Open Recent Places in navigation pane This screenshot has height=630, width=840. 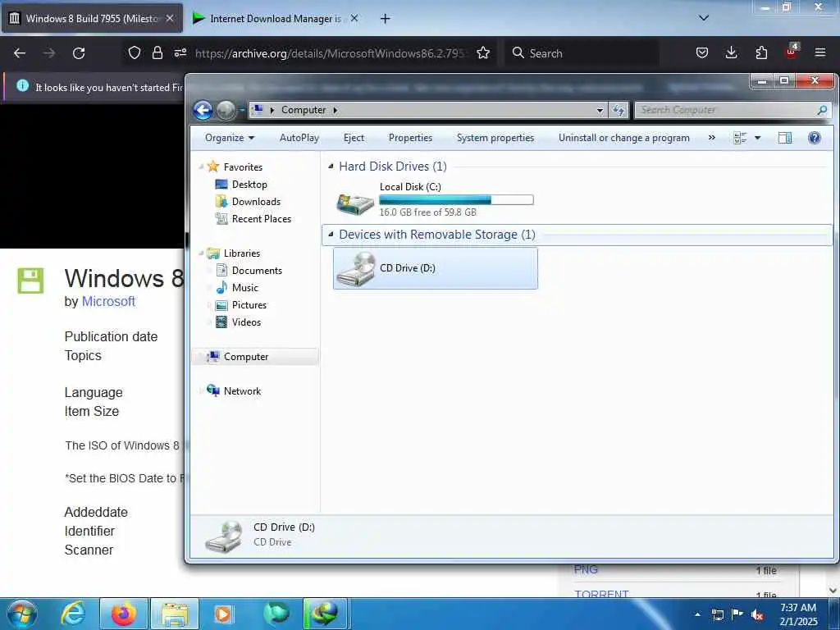click(x=262, y=218)
